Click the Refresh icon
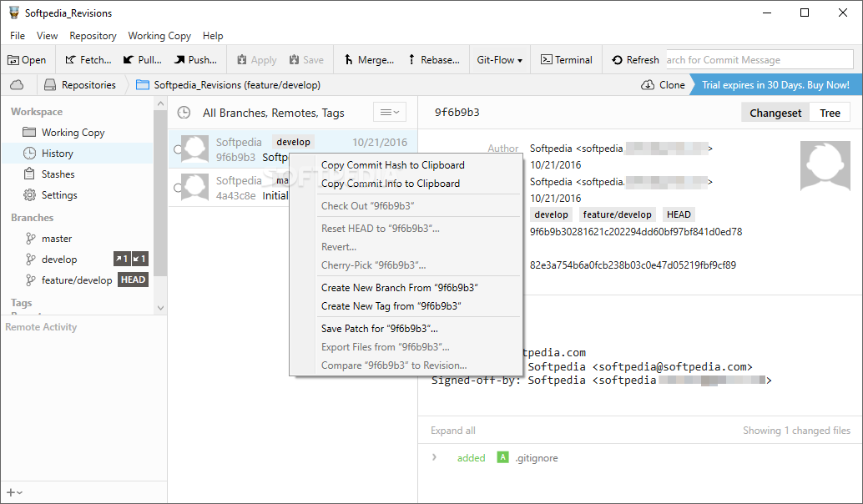Screen dimensions: 863x504 click(617, 60)
